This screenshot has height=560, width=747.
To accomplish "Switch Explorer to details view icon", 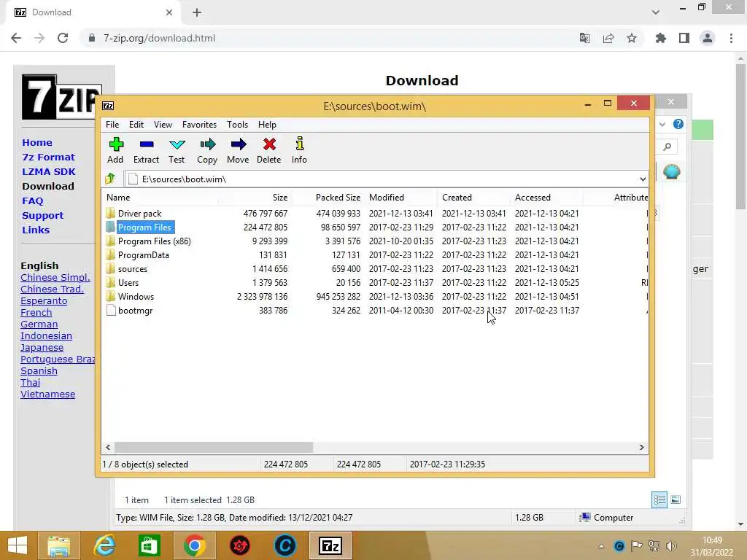I will [x=659, y=499].
